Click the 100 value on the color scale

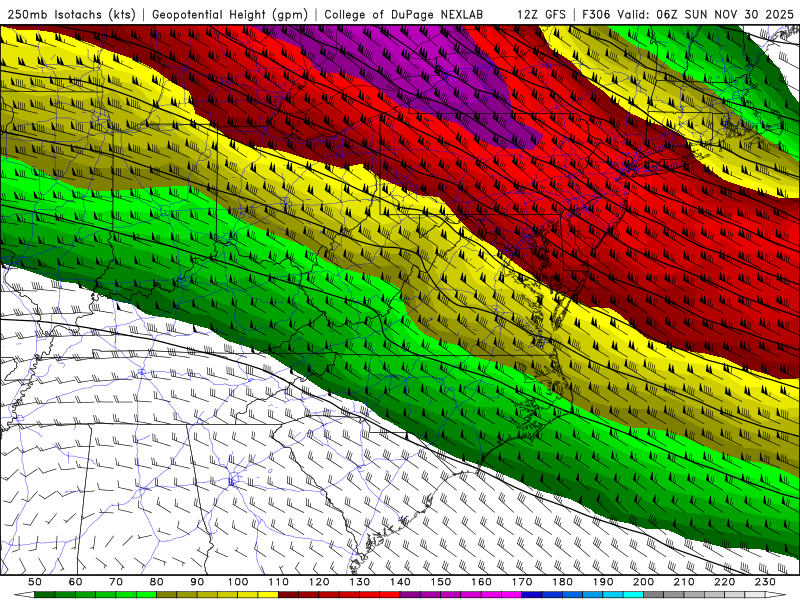click(x=238, y=582)
